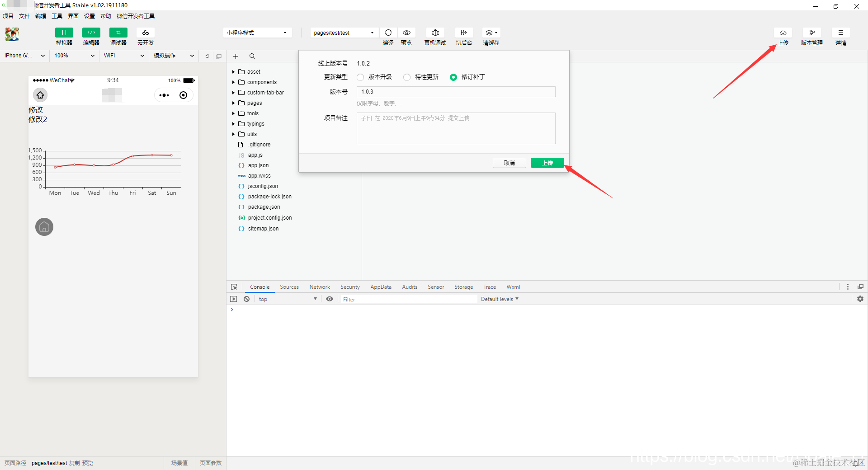Image resolution: width=868 pixels, height=470 pixels.
Task: Open the 设置 menu
Action: click(x=90, y=16)
